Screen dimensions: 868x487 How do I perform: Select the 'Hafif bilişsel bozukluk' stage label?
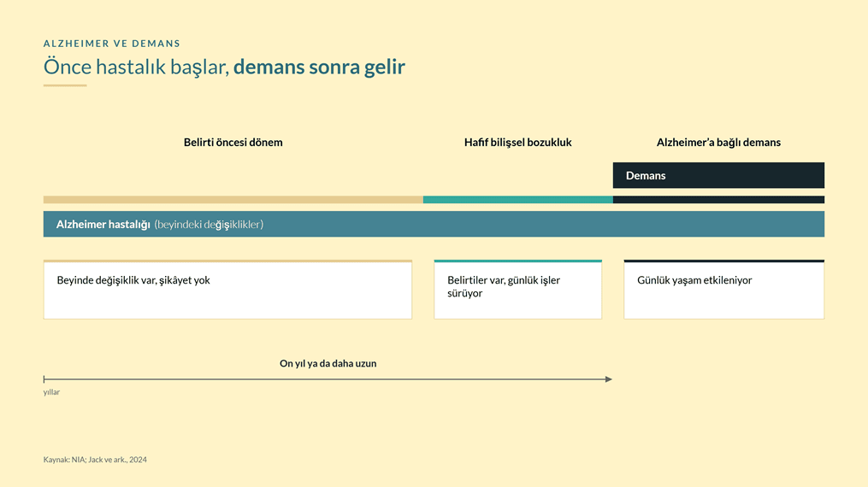[x=517, y=143]
